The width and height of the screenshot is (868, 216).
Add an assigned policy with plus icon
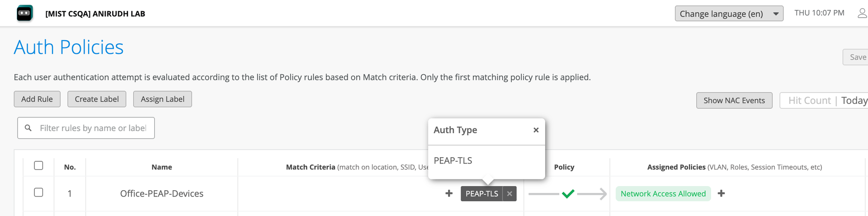tap(722, 193)
